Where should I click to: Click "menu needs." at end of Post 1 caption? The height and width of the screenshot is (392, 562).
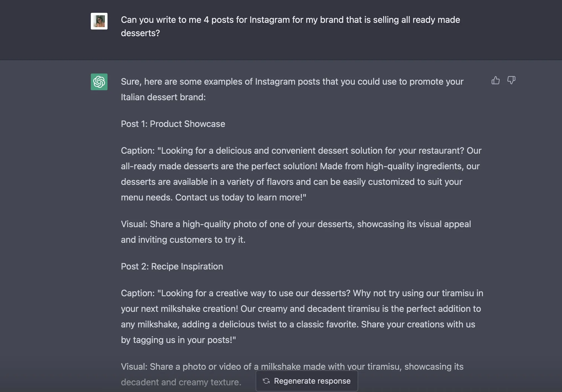pos(147,197)
